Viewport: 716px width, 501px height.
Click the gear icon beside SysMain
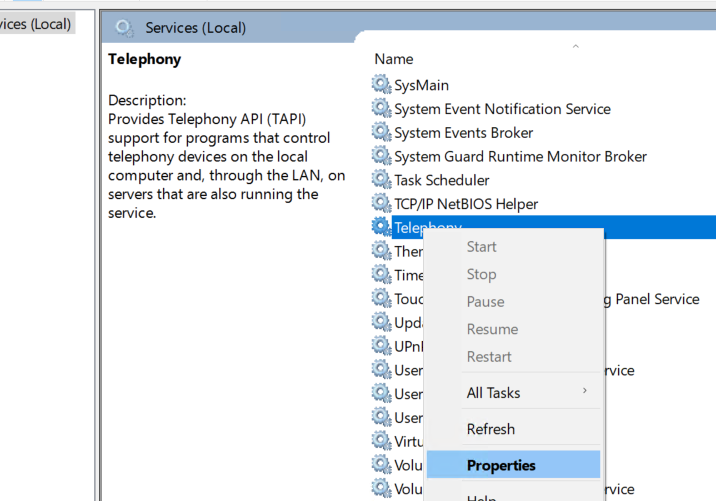click(381, 85)
